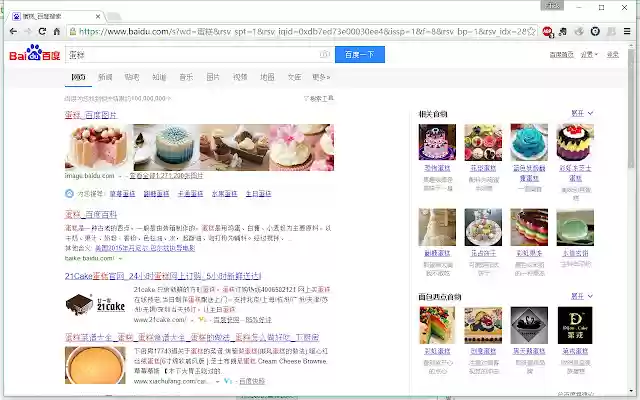This screenshot has height=400, width=640.
Task: Click the sponge cake recipe thumbnail
Action: click(95, 365)
